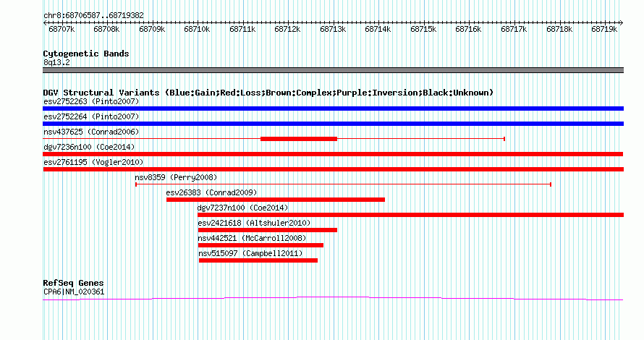Screen dimensions: 644x340
Task: Click the Cytogenetic Bands track title
Action: click(x=86, y=54)
